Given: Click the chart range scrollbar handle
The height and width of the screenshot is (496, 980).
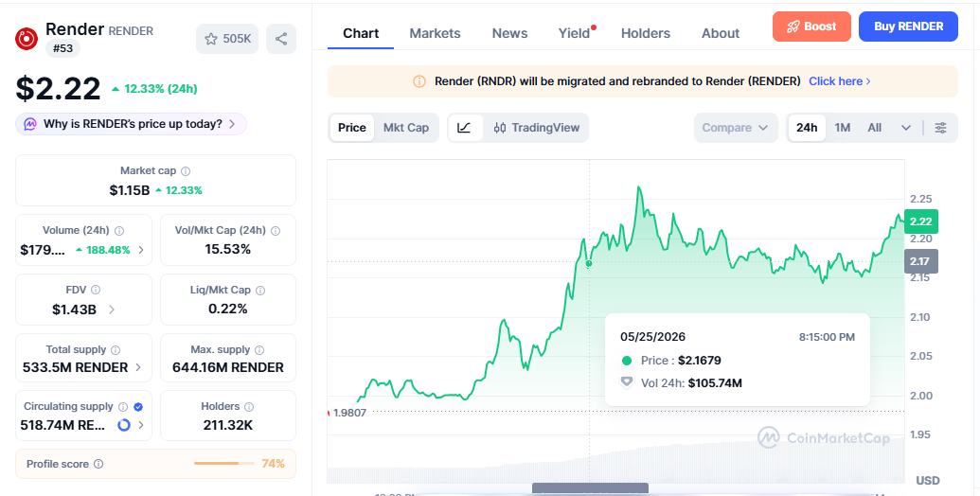Looking at the screenshot, I should [590, 489].
